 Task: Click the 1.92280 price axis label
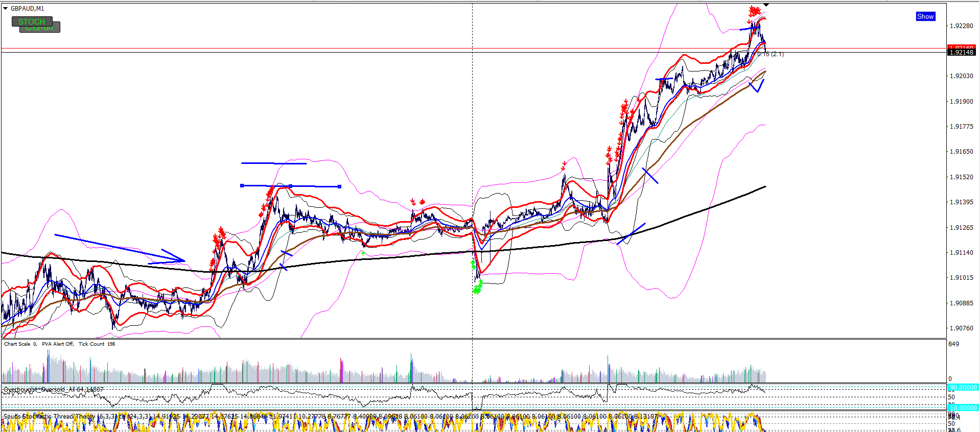click(961, 26)
